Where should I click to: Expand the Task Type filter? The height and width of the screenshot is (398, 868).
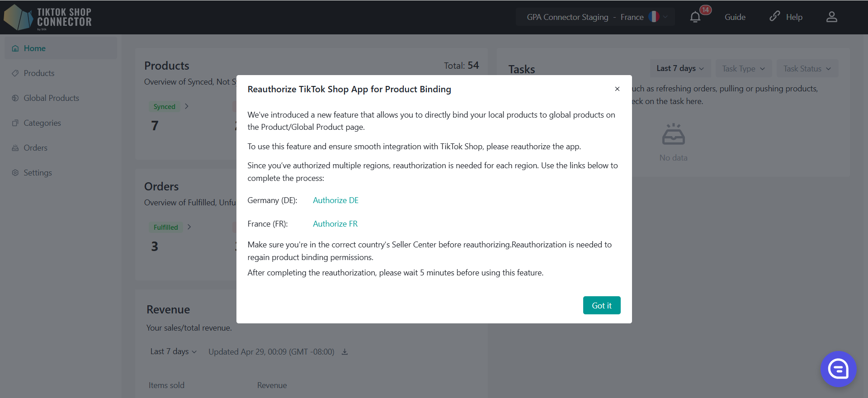pyautogui.click(x=743, y=68)
